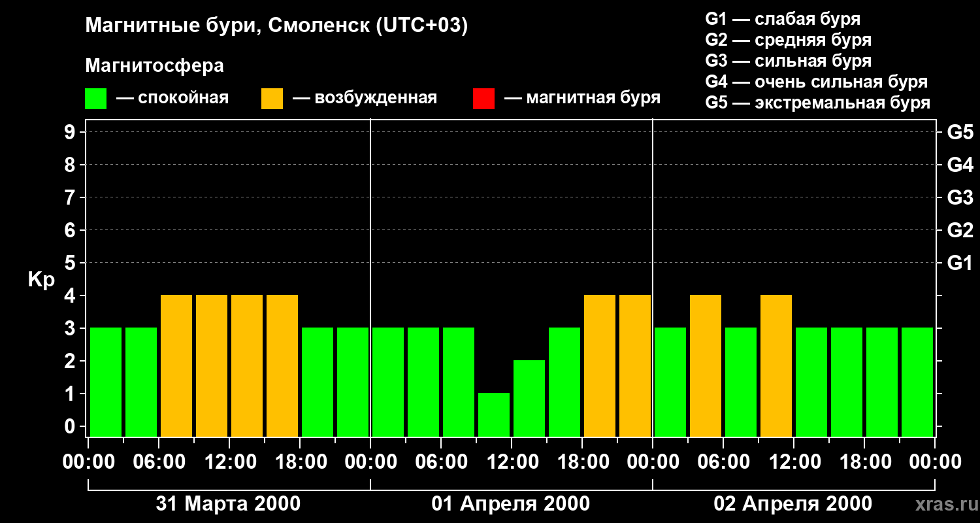
Task: Click April 2 orange bar for 03:00–06:00
Action: 706,365
